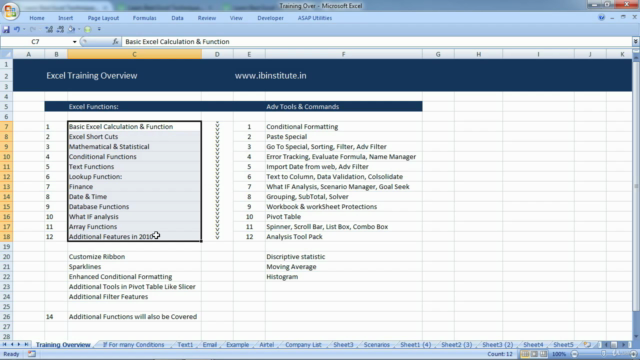Expand the Name Box dropdown
640x360 pixels.
(74, 42)
